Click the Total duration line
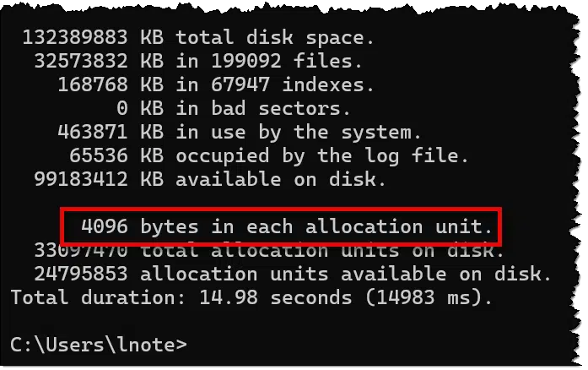588x370 pixels. [x=251, y=297]
